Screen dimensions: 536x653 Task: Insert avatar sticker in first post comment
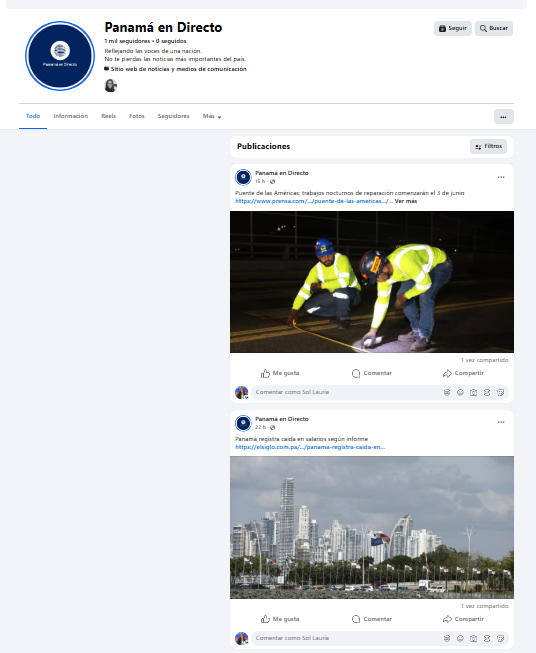pyautogui.click(x=447, y=392)
